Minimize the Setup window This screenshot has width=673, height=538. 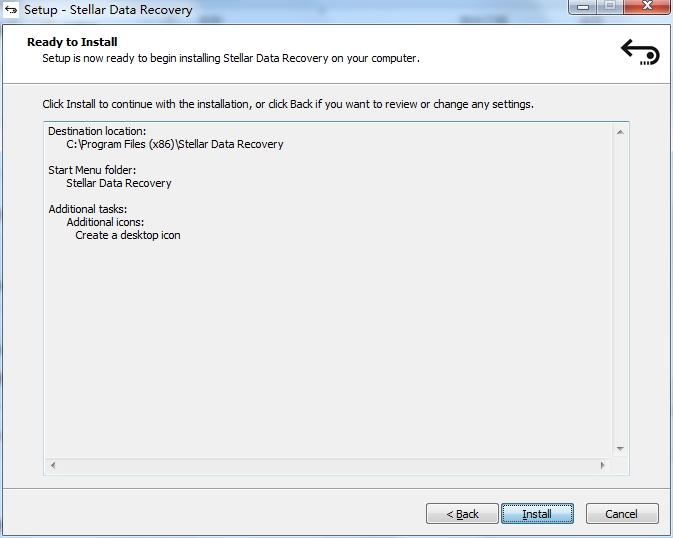[x=584, y=6]
